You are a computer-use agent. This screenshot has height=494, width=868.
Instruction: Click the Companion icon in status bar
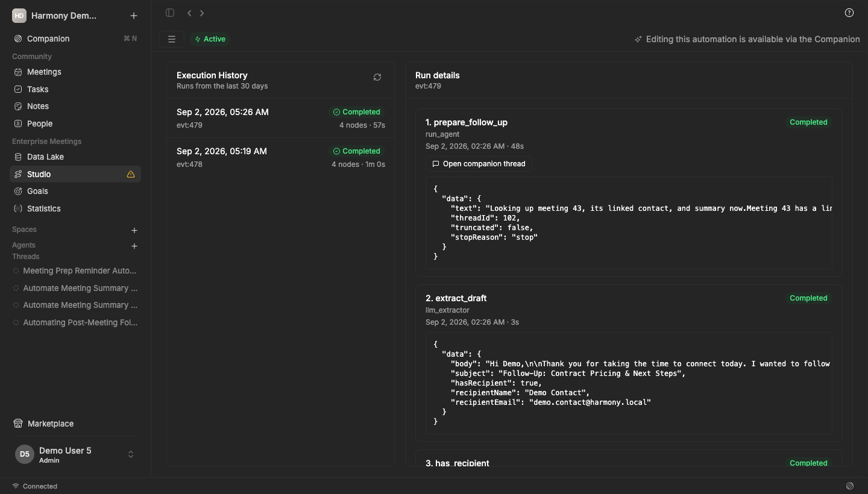850,486
